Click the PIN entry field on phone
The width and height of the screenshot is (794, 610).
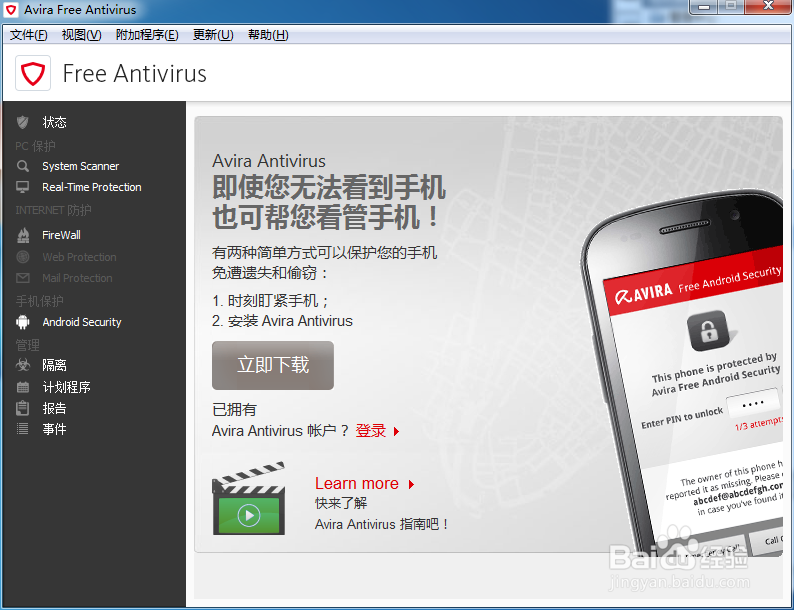(752, 403)
